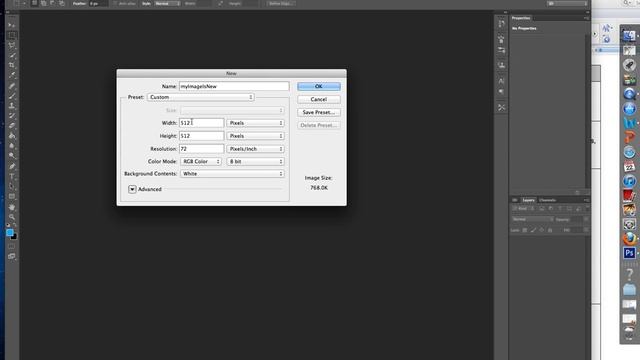Select the Zoom tool in toolbar
This screenshot has height=360, width=640.
pyautogui.click(x=11, y=217)
